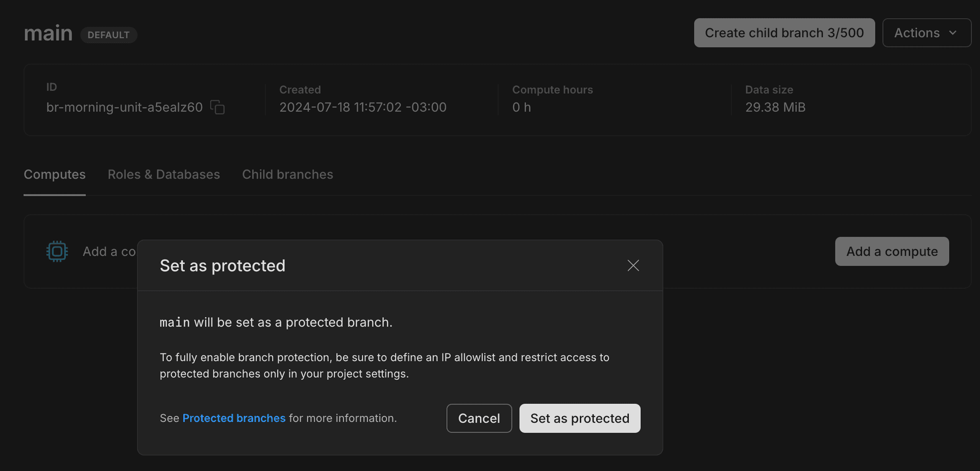Viewport: 980px width, 471px height.
Task: Copy the branch ID to clipboard
Action: pyautogui.click(x=216, y=107)
